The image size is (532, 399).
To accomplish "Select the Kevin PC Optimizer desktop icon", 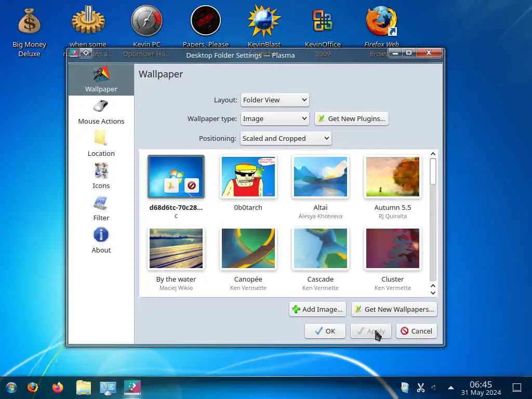I will (x=147, y=26).
